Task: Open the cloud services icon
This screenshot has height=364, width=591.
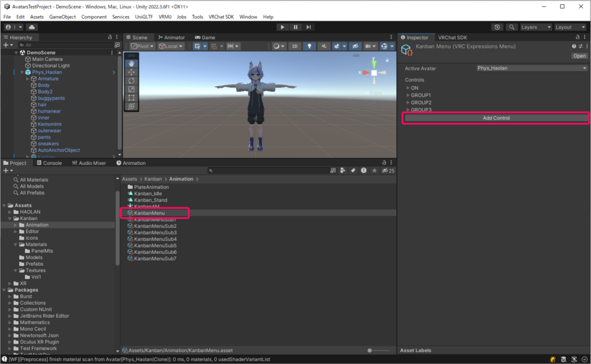Action: 32,27
